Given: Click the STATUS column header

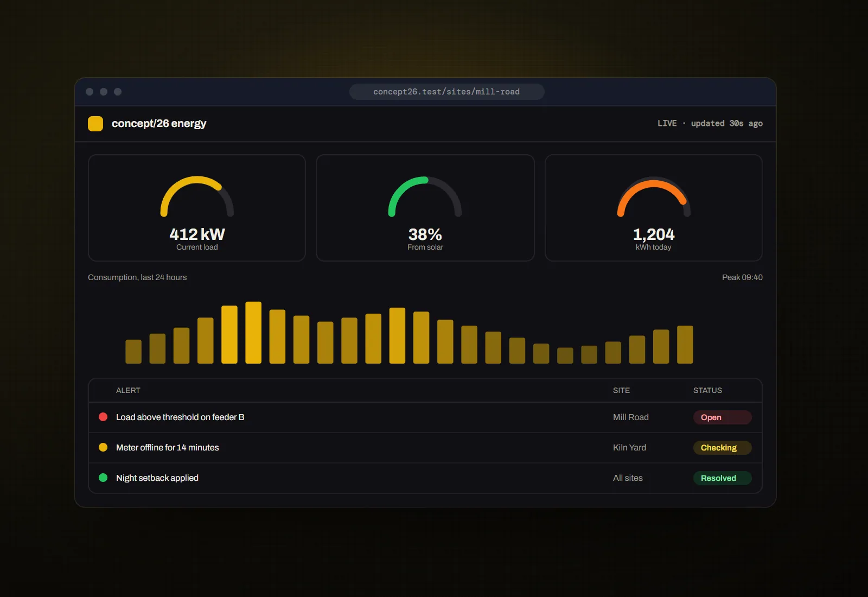Looking at the screenshot, I should point(707,390).
